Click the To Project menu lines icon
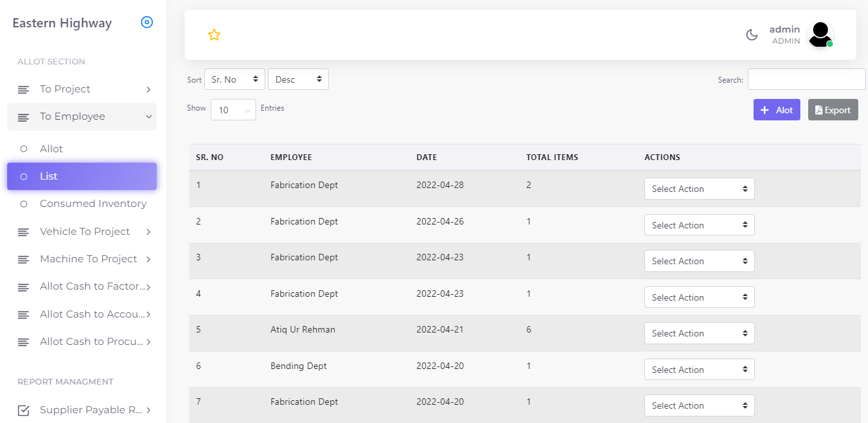Image resolution: width=868 pixels, height=423 pixels. 23,89
